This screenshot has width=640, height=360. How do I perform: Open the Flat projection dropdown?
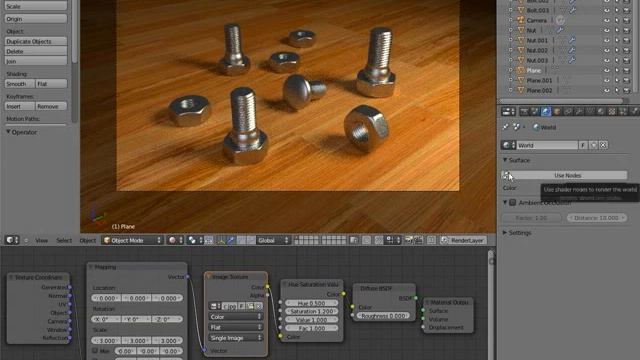(236, 327)
